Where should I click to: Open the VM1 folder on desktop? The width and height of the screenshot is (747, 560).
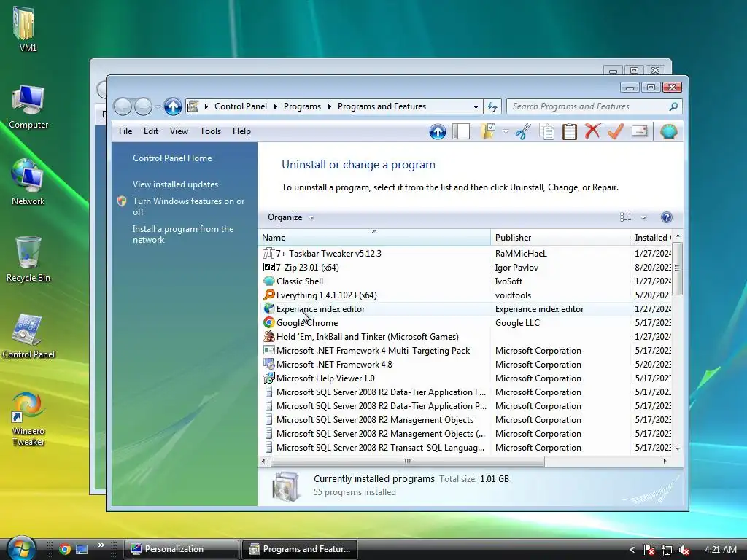[x=28, y=28]
